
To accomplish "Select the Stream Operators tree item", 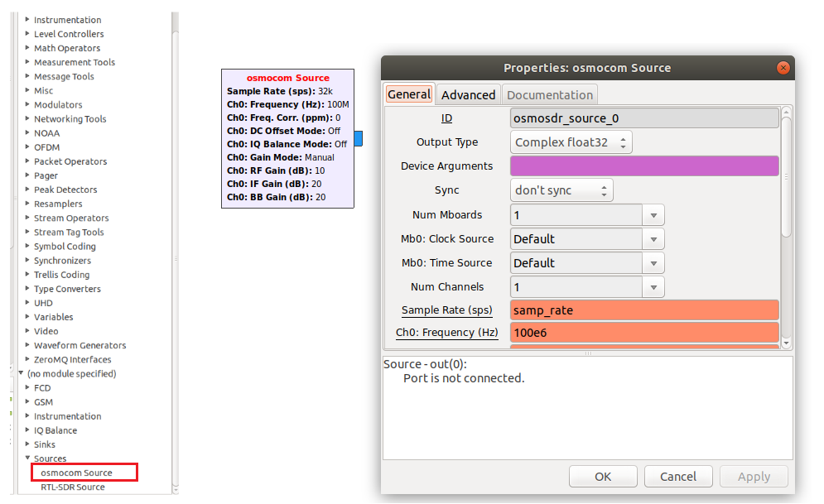I will click(x=71, y=218).
